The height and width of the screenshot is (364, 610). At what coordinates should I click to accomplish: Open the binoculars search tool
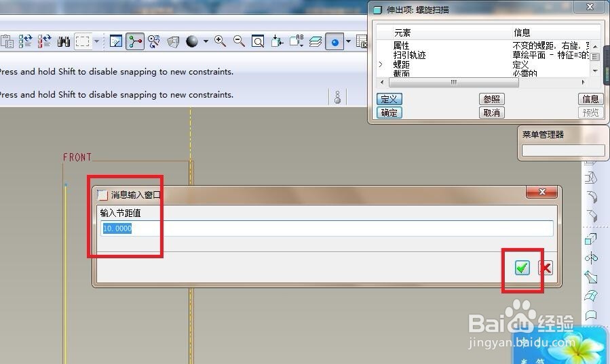pyautogui.click(x=63, y=41)
